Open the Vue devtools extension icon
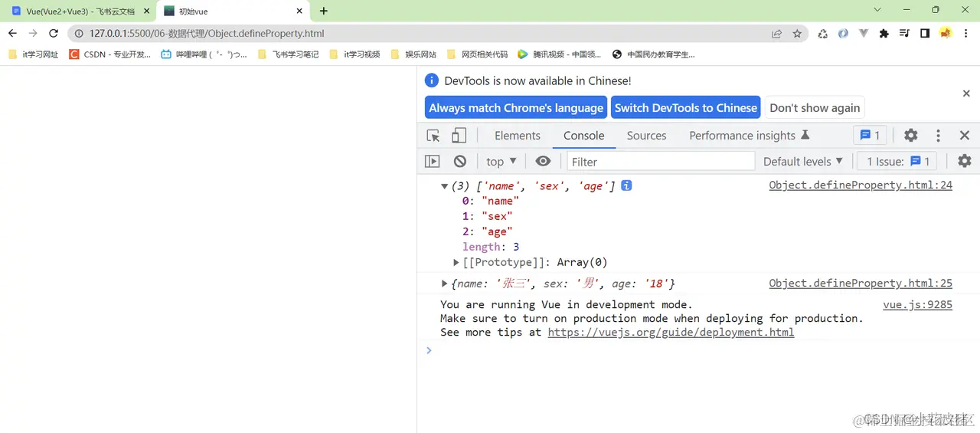The width and height of the screenshot is (980, 433). coord(864,34)
